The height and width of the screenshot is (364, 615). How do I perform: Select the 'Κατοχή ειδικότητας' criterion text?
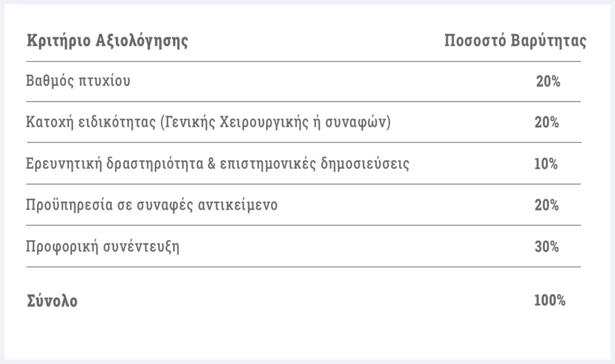point(208,123)
